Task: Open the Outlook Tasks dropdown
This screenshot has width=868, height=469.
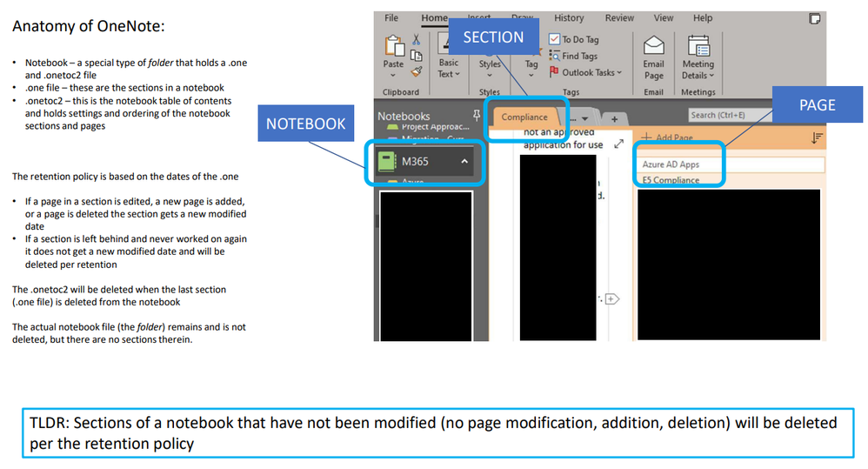Action: point(619,72)
